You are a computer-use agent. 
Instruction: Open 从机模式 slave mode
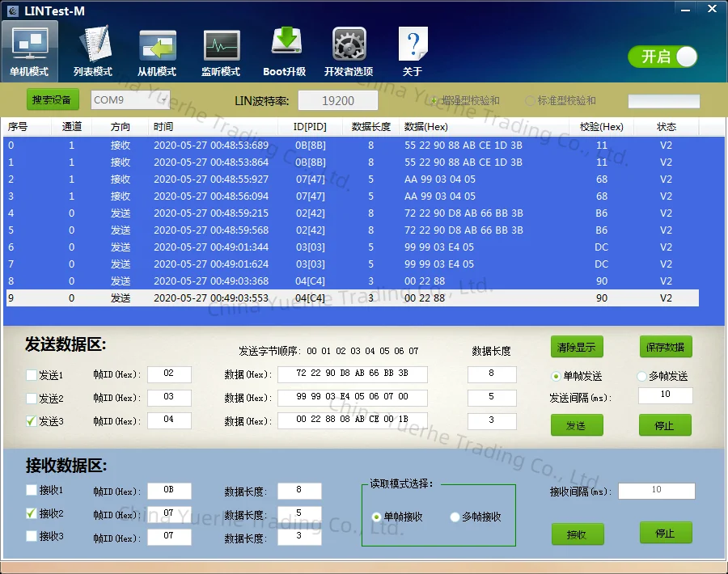point(157,51)
